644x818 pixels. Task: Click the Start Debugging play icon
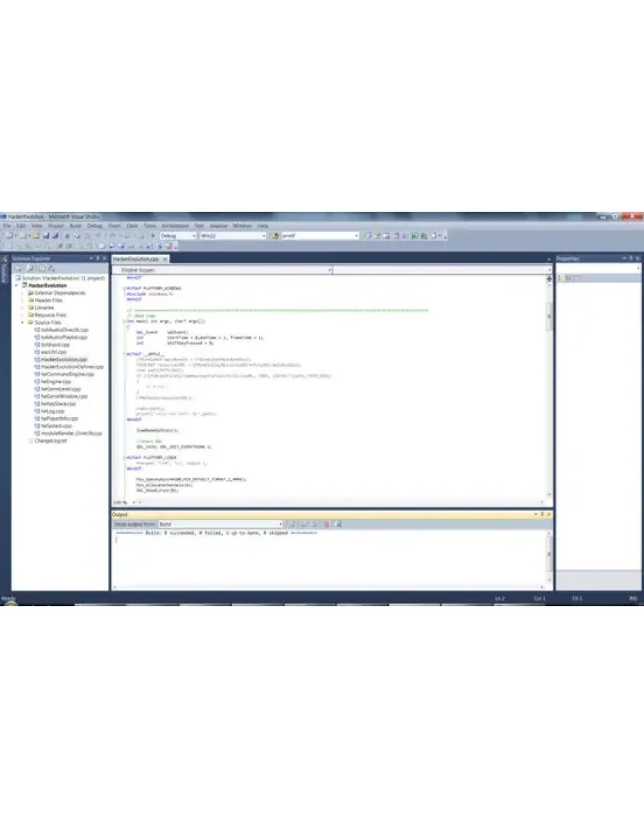tap(153, 236)
